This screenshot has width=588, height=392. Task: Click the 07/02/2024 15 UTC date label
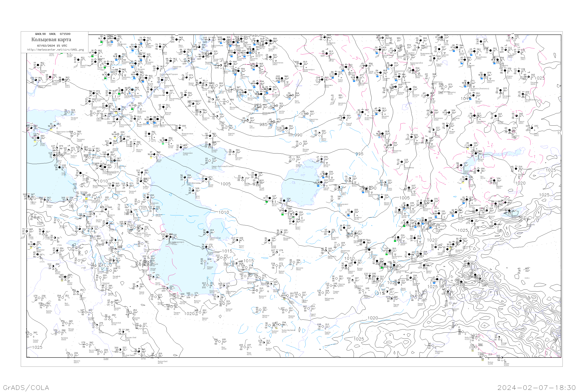[52, 45]
